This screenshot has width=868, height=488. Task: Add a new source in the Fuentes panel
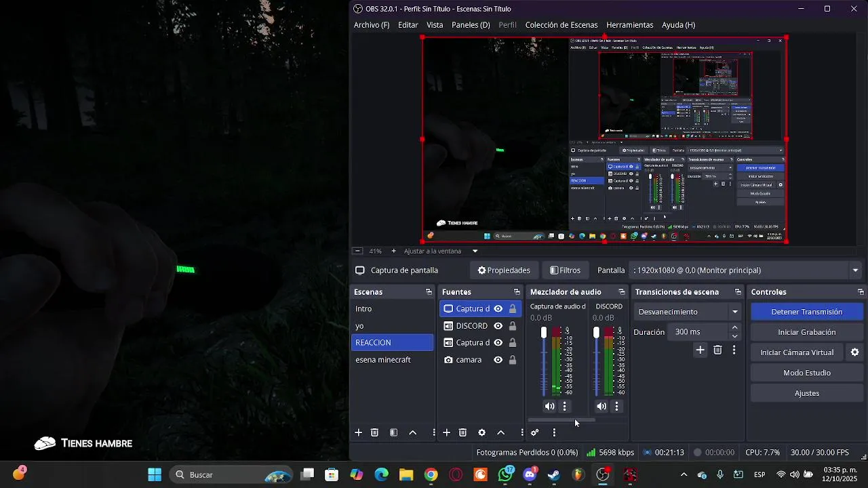[446, 432]
